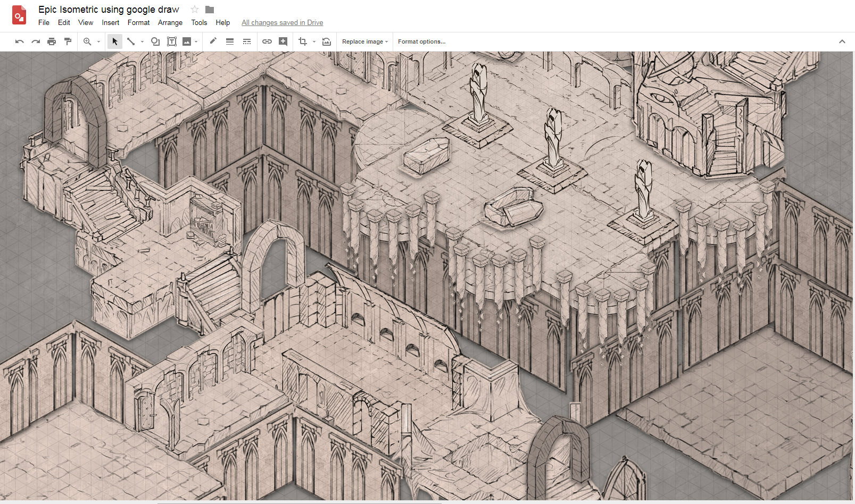This screenshot has height=504, width=855.
Task: Expand the Line tool dropdown arrow
Action: 142,42
